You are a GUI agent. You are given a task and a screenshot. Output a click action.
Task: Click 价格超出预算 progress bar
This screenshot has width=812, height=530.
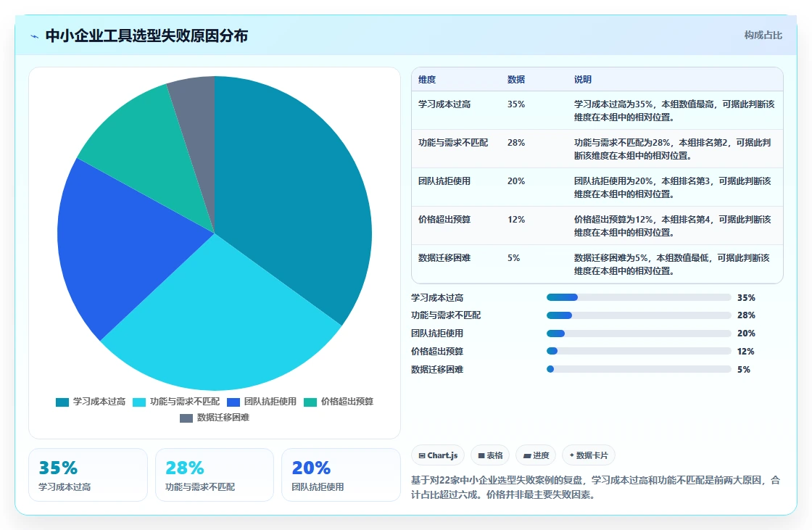click(639, 351)
